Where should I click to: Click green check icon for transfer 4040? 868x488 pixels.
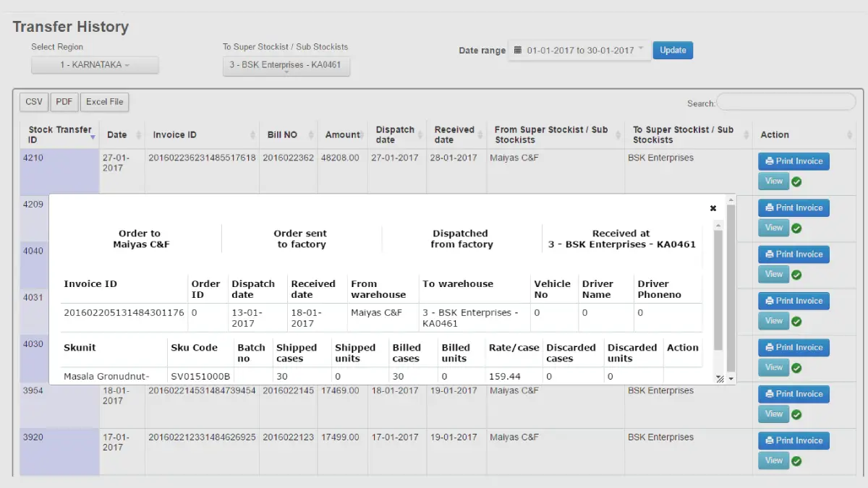796,275
